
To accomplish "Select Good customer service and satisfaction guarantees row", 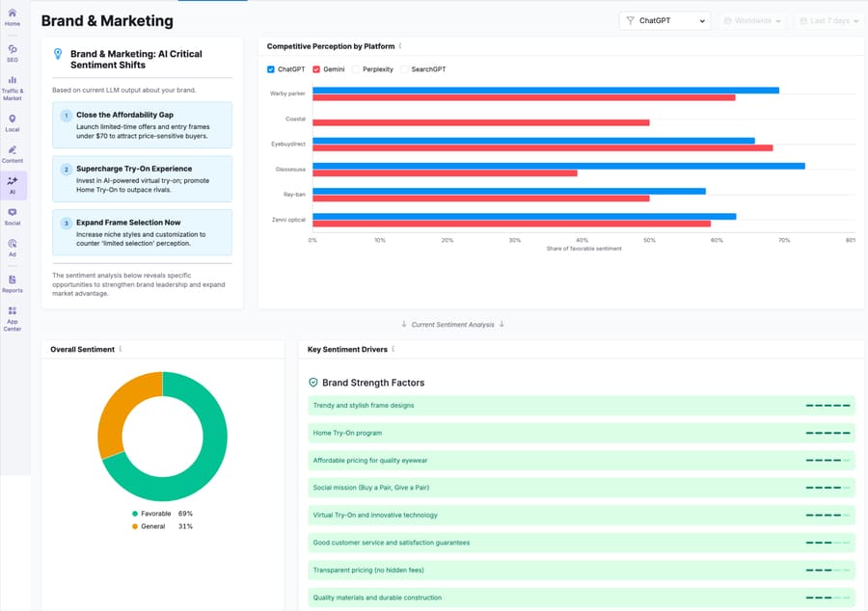I will [582, 543].
